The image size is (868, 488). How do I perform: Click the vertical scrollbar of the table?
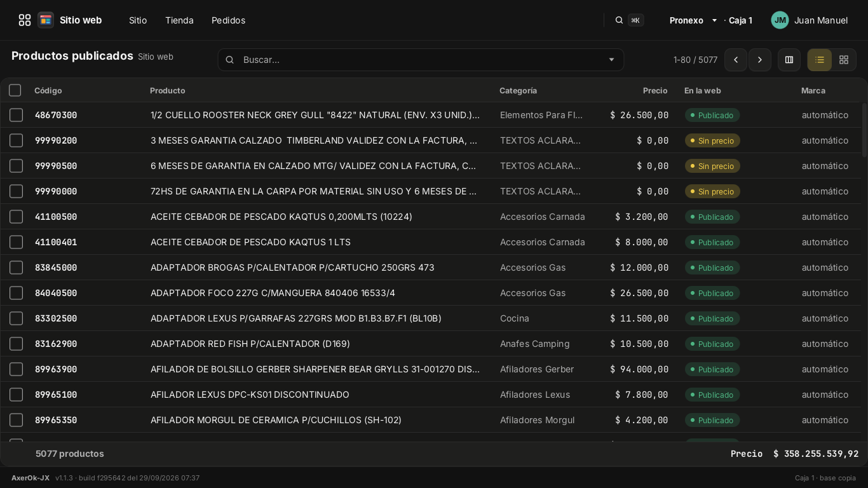[864, 130]
